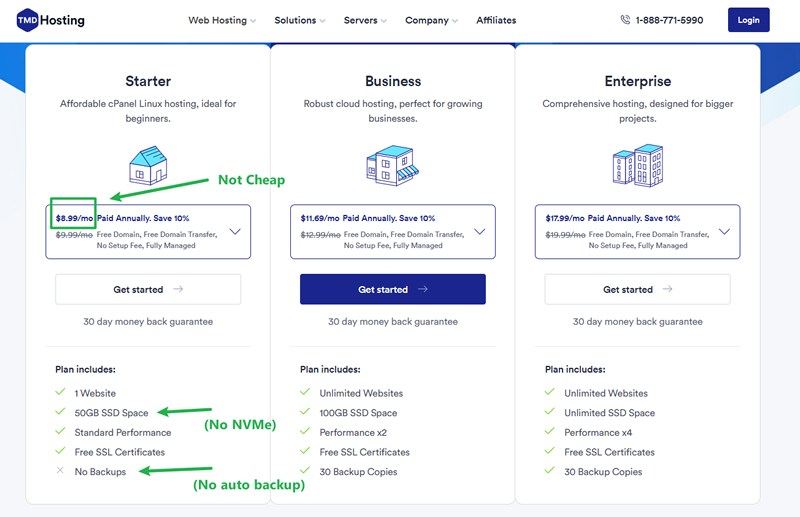
Task: Click the crossed-out $12.99/mo price
Action: 320,235
